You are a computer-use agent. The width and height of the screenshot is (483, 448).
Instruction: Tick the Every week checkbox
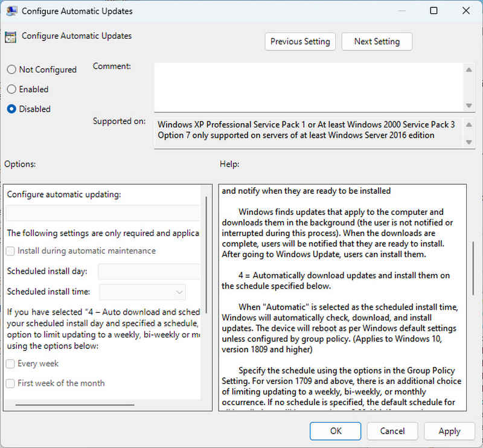point(10,363)
